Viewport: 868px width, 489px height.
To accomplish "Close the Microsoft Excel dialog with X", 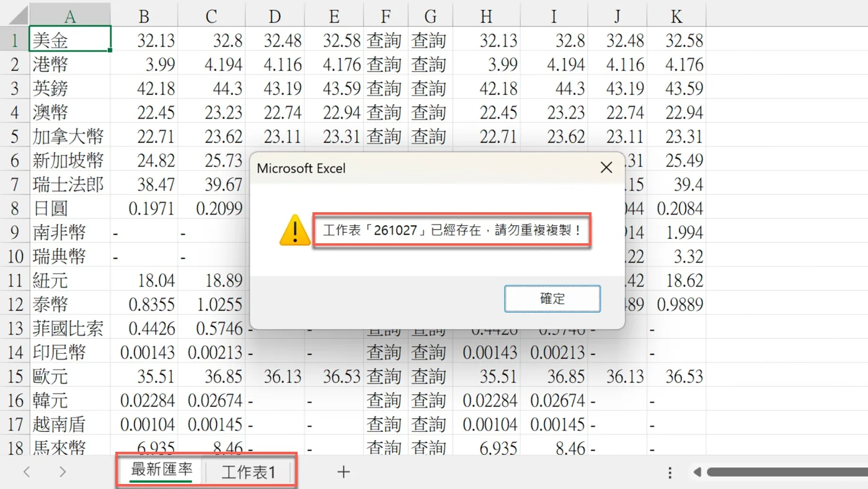I will 606,168.
